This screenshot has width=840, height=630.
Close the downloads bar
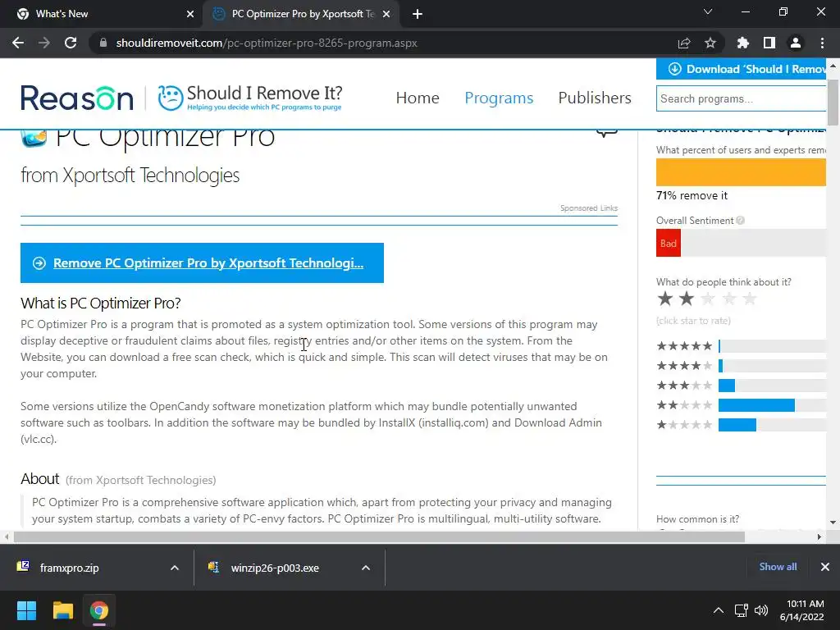825,567
